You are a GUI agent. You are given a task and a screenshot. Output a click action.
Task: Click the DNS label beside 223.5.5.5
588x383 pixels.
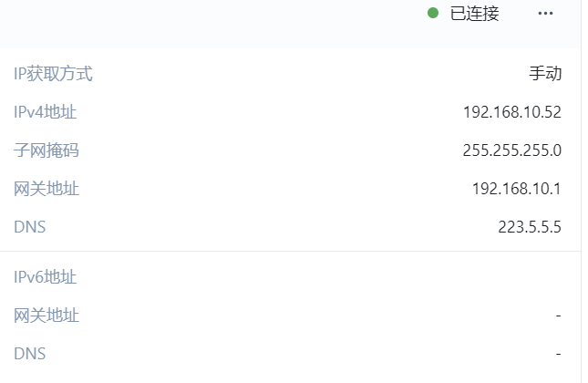coord(30,227)
